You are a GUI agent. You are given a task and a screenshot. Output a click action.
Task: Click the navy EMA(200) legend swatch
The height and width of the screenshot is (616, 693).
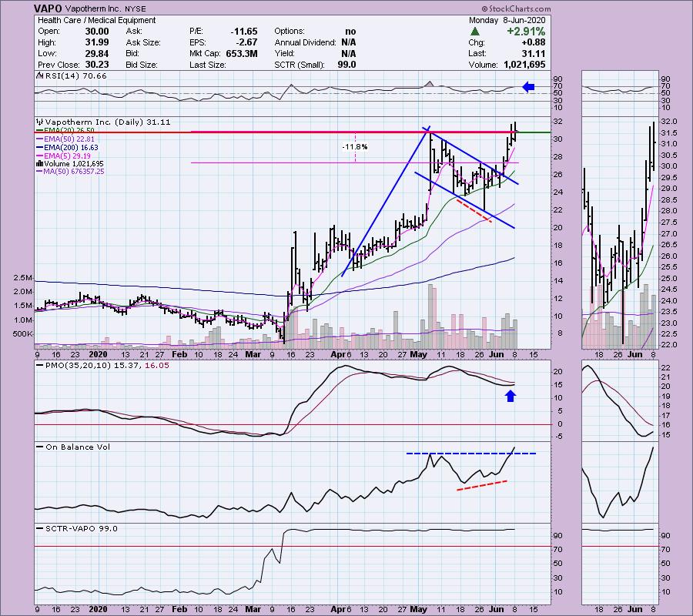39,148
